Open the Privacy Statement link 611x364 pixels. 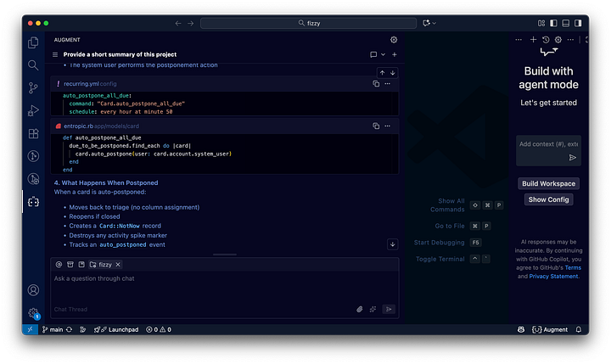pos(553,277)
